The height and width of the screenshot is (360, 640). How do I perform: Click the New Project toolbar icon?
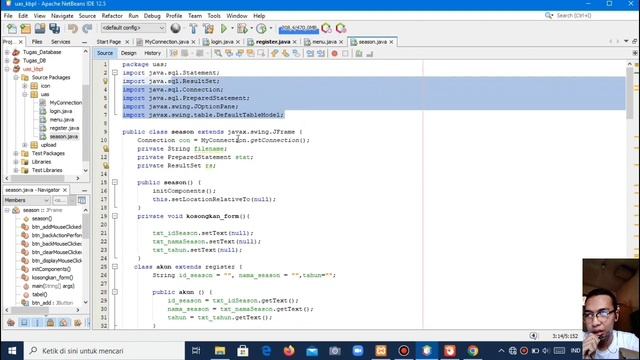pyautogui.click(x=26, y=28)
